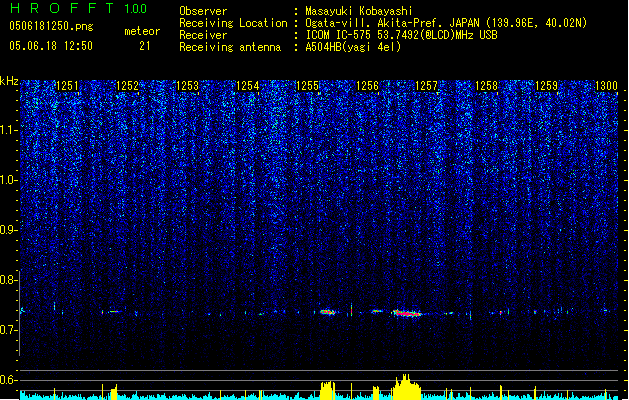Click the timestamp 05.06.18 12:50
Screen dimensions: 629x400
(x=51, y=46)
